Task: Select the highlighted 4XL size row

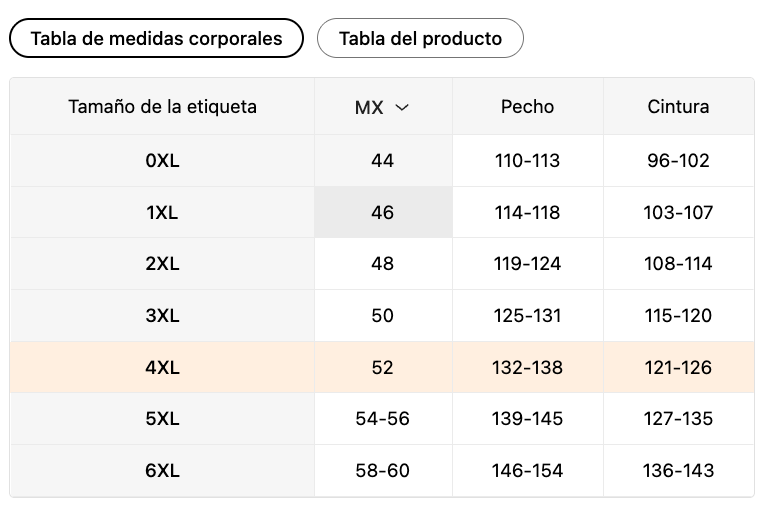Action: [382, 367]
